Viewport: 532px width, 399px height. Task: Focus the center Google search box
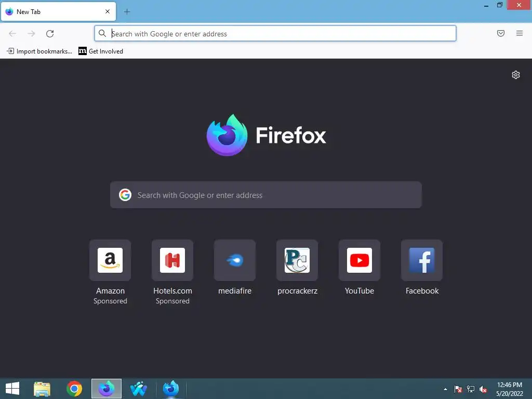pos(266,195)
